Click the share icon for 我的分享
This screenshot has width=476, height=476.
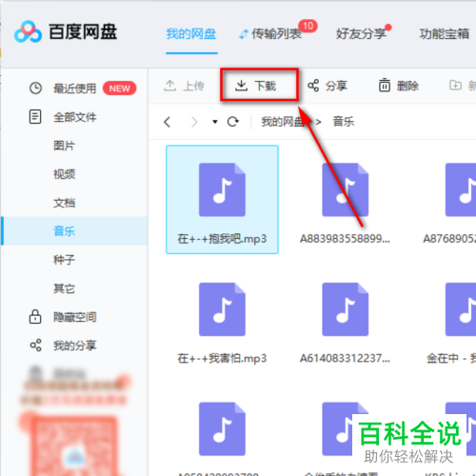pyautogui.click(x=35, y=346)
